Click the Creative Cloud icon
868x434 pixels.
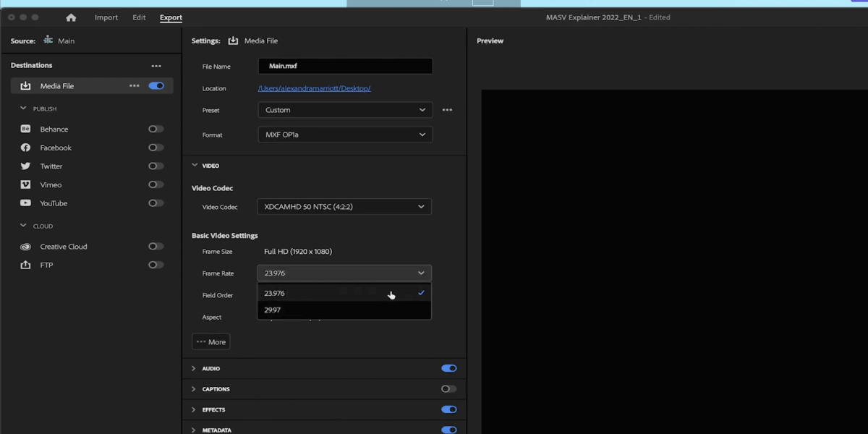[25, 247]
